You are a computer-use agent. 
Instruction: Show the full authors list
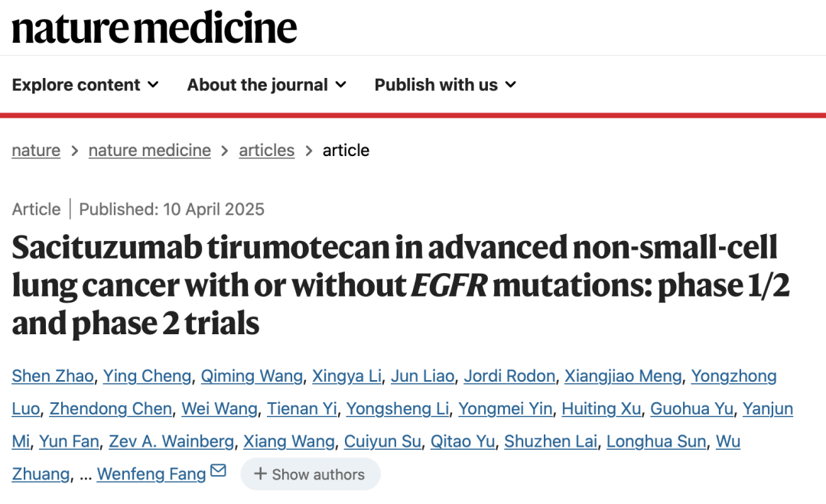[310, 474]
